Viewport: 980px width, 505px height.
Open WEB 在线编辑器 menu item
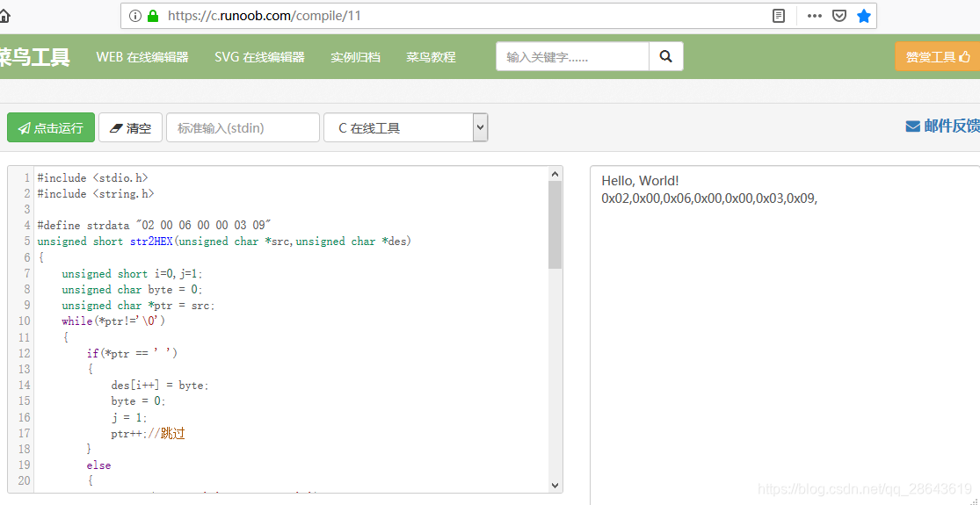pyautogui.click(x=142, y=57)
